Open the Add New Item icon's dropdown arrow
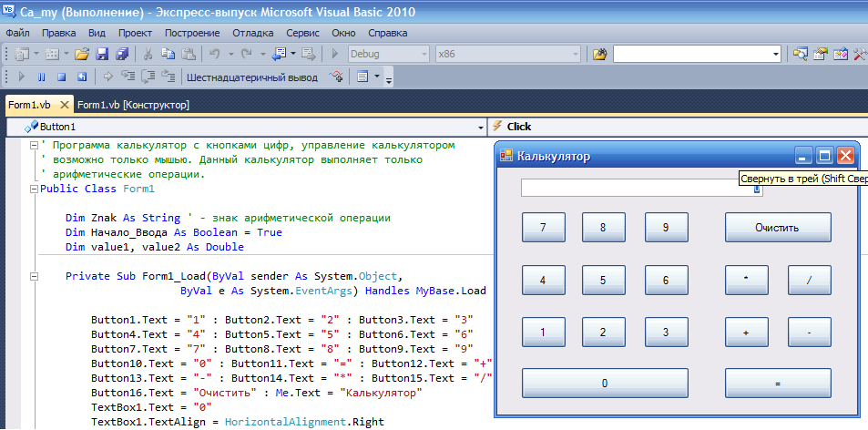This screenshot has width=868, height=430. click(x=66, y=55)
